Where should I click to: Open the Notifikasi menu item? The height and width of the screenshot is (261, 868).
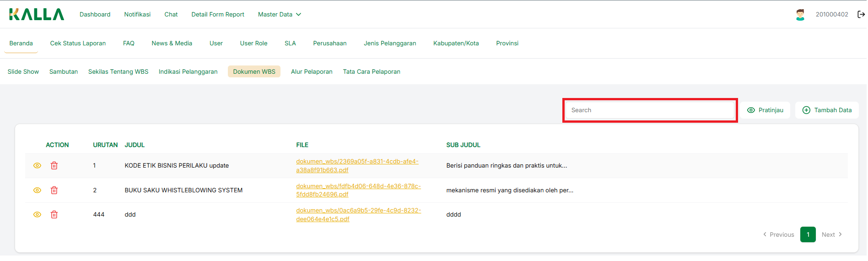tap(137, 15)
